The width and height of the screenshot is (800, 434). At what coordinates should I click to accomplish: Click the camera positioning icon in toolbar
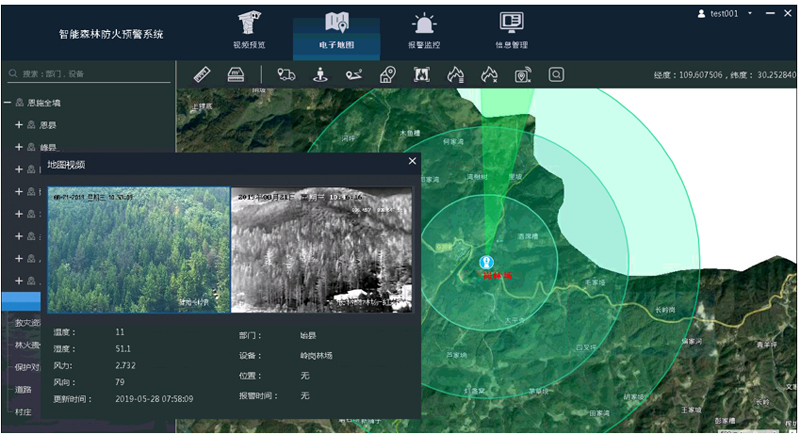[522, 74]
